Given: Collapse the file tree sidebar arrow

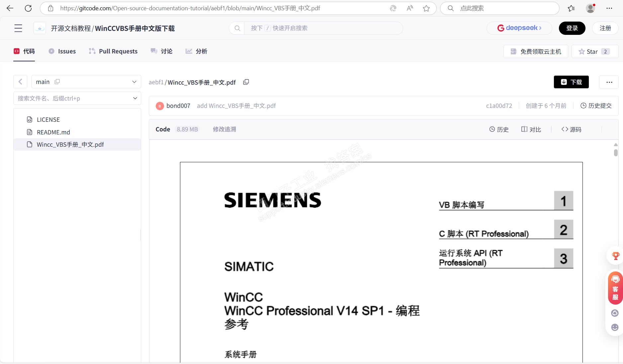Looking at the screenshot, I should click(20, 82).
